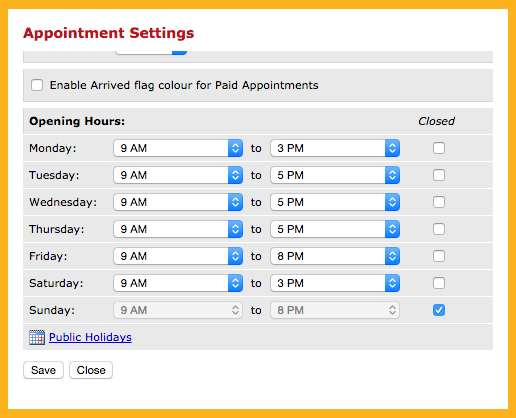The height and width of the screenshot is (418, 516).
Task: Click the Close button
Action: click(91, 370)
